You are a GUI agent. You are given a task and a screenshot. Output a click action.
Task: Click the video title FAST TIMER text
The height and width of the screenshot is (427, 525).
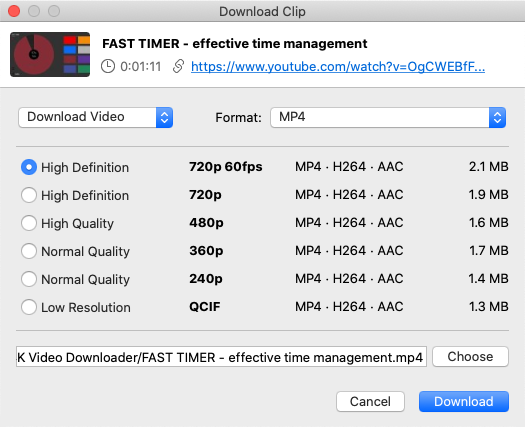point(234,44)
